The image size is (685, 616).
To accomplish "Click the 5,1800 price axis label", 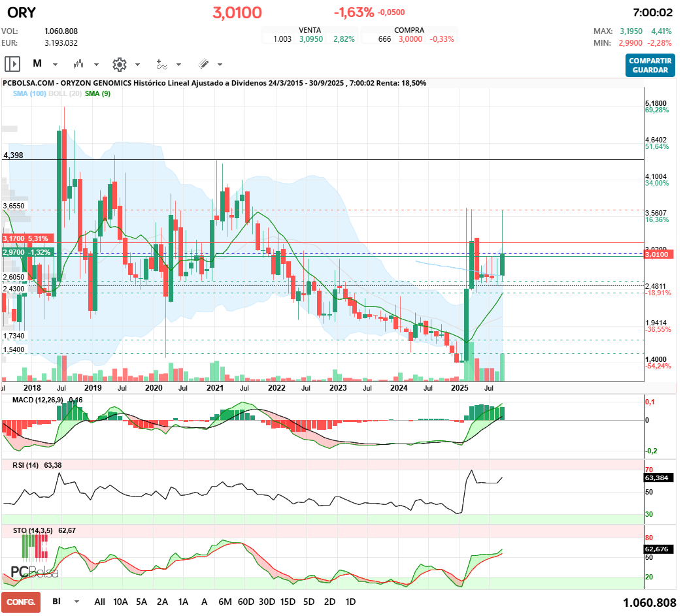I will (656, 103).
